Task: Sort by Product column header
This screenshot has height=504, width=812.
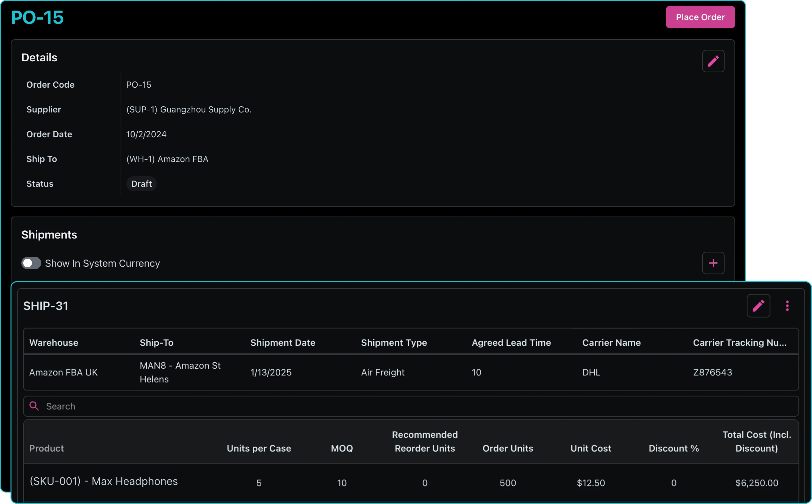Action: 47,448
